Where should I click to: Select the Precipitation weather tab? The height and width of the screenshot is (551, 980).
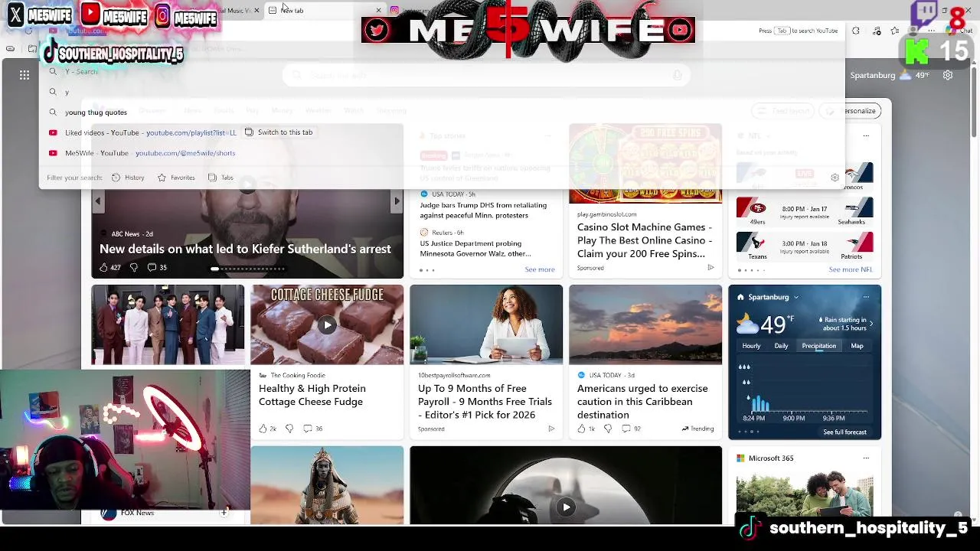coord(818,346)
